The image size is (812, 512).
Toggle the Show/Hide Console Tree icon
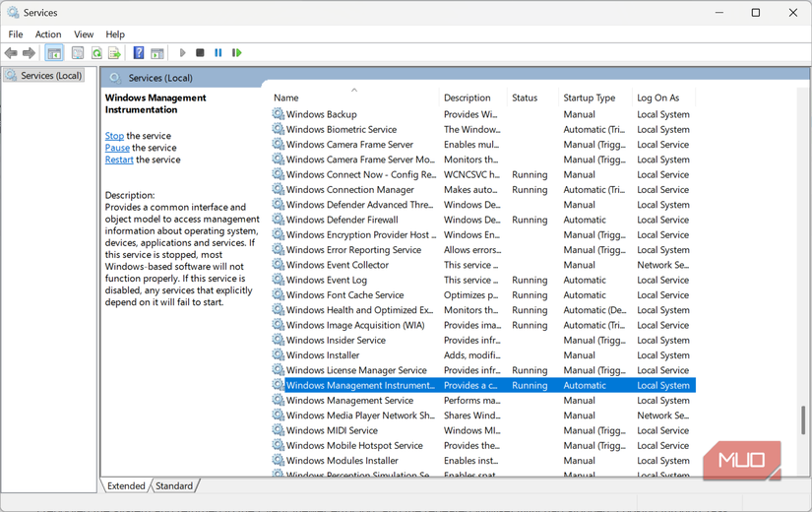(54, 53)
